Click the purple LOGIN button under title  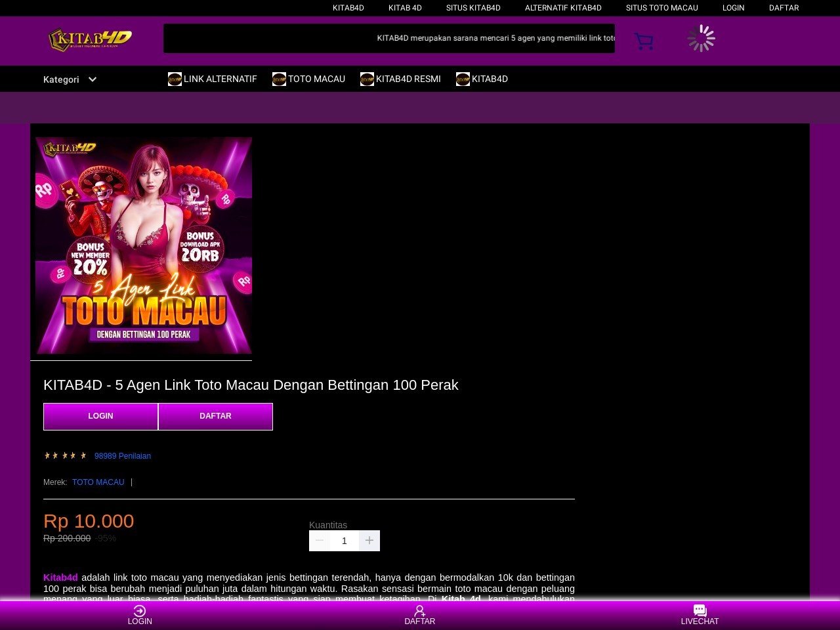click(100, 417)
